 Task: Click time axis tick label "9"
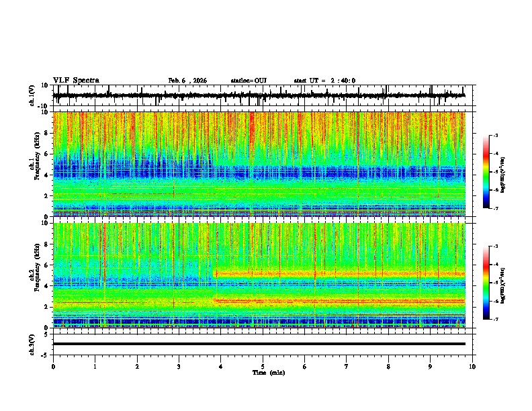(x=430, y=367)
